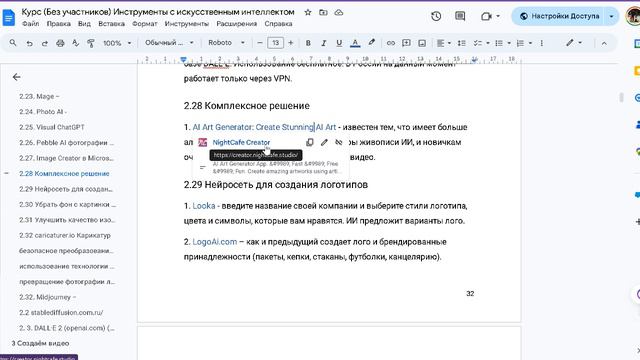Open account profile avatar
Viewport: 640px width, 360px height.
[x=633, y=16]
